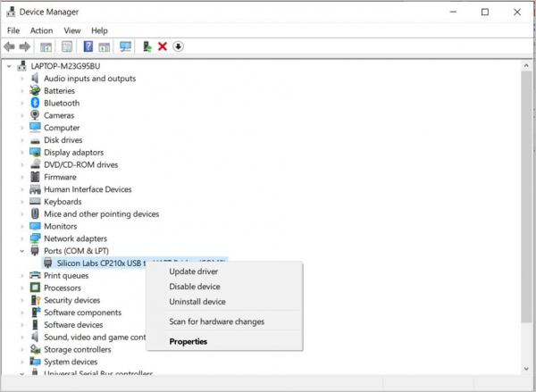Click the Keyboards icon

coord(35,202)
